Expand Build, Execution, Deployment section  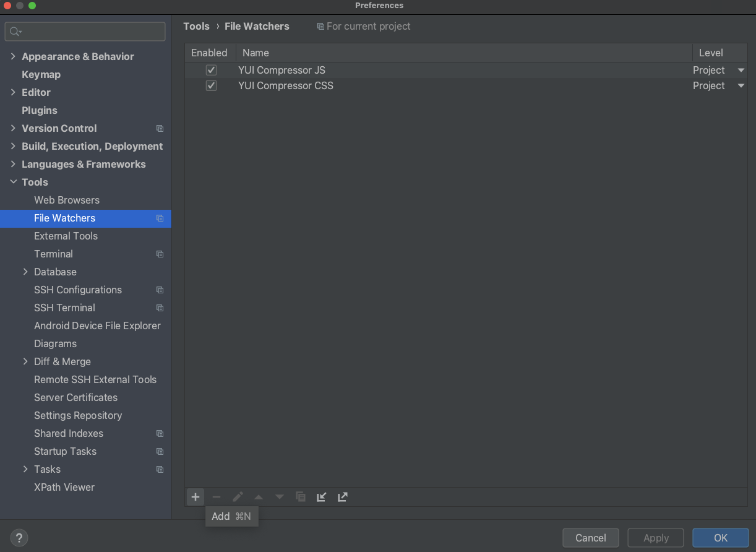(x=13, y=146)
